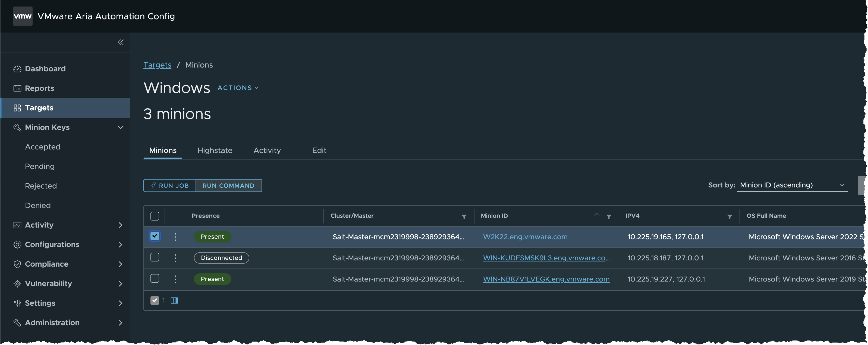Click the Activity graph icon
The height and width of the screenshot is (345, 868).
coord(17,225)
